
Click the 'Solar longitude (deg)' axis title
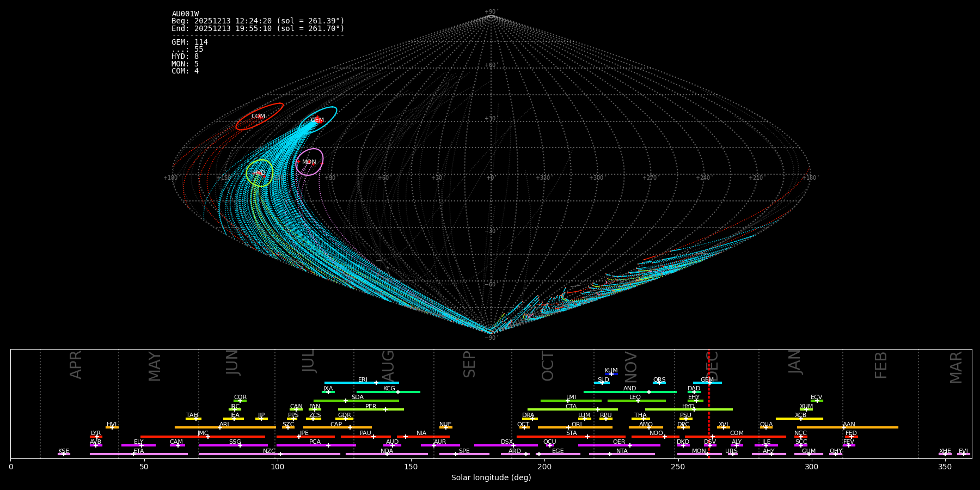(491, 478)
